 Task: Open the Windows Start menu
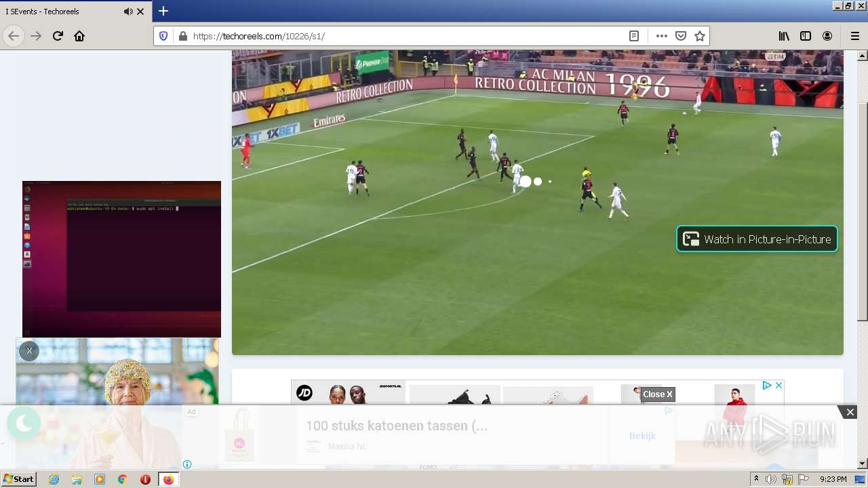pyautogui.click(x=18, y=479)
